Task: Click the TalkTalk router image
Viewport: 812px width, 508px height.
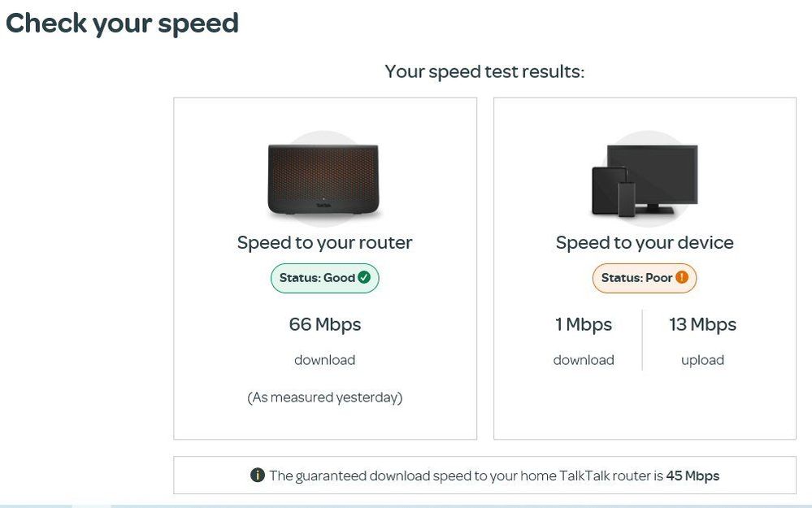Action: tap(324, 178)
